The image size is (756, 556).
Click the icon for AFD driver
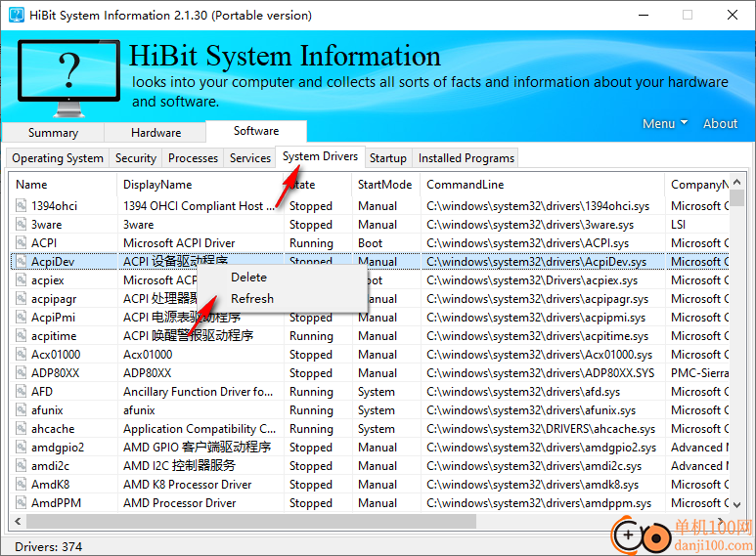(21, 391)
